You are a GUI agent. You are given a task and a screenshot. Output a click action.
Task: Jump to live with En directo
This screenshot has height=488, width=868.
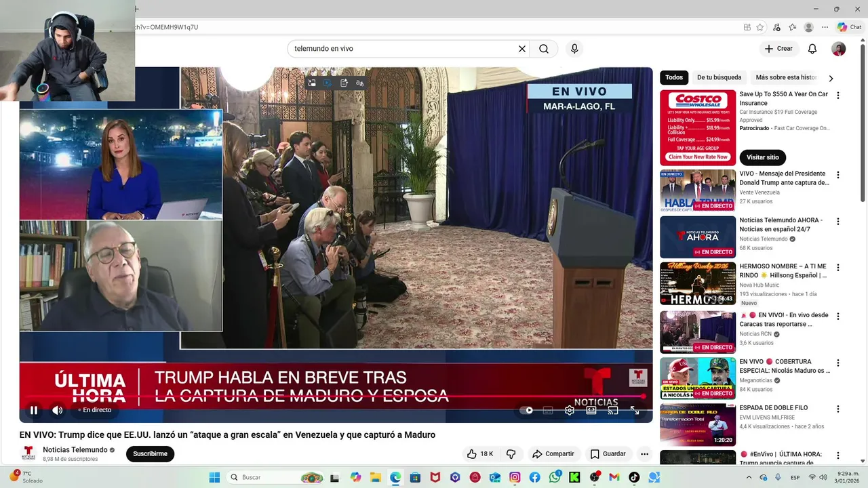coord(95,410)
